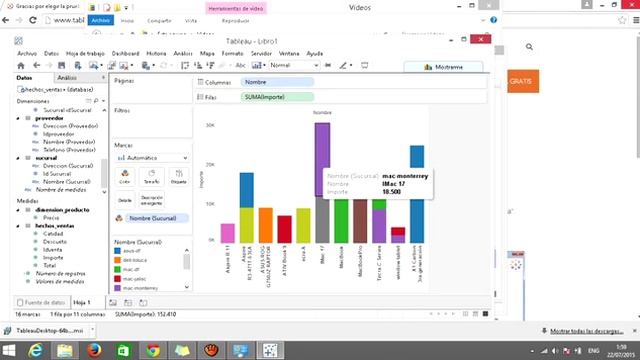Click the Importe field in Medidas
This screenshot has height=360, width=640.
pyautogui.click(x=53, y=258)
